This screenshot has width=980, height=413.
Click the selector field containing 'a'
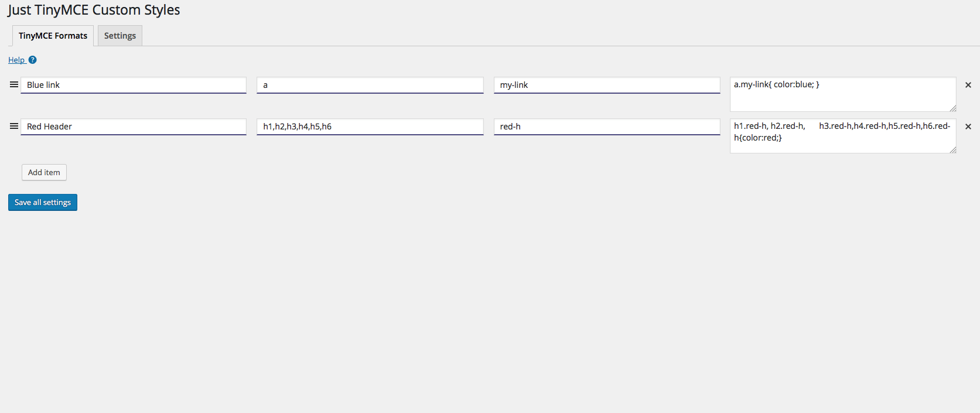(x=370, y=85)
